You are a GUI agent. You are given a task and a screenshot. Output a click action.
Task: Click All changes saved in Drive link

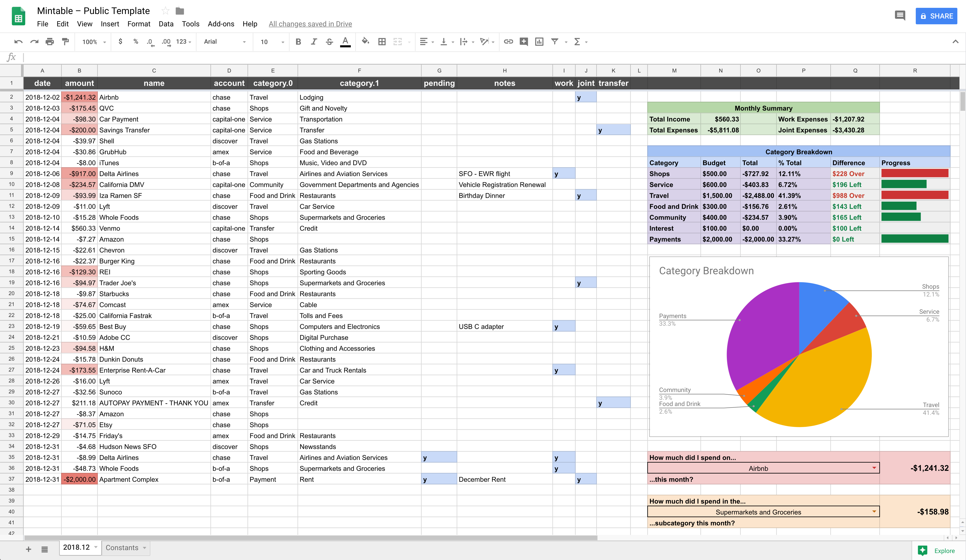click(310, 24)
